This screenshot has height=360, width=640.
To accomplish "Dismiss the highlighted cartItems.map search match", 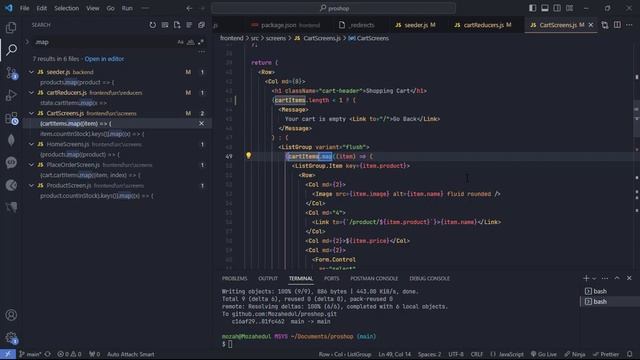I will pos(201,123).
